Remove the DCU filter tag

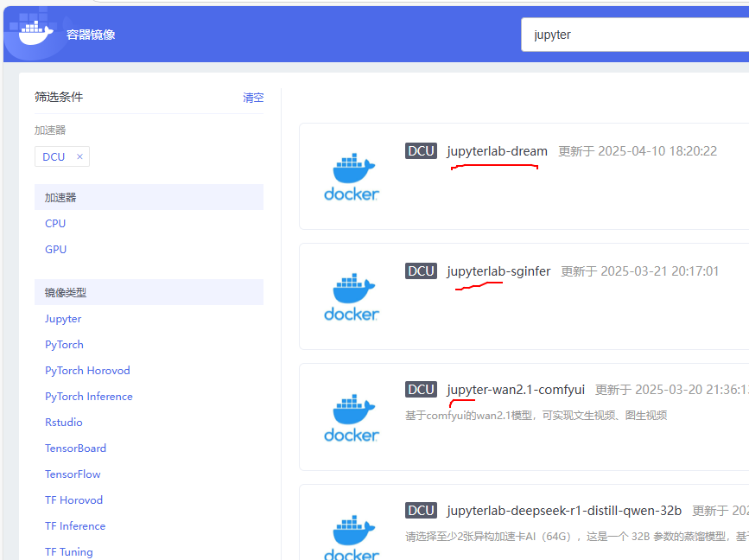pos(79,156)
